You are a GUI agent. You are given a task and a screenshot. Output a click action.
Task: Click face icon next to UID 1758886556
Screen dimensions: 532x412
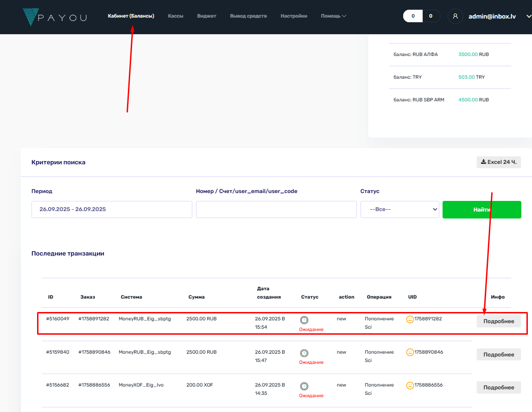click(410, 385)
